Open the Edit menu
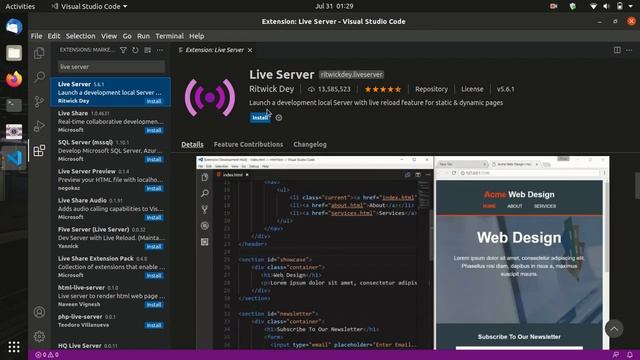The width and height of the screenshot is (640, 360). tap(54, 36)
